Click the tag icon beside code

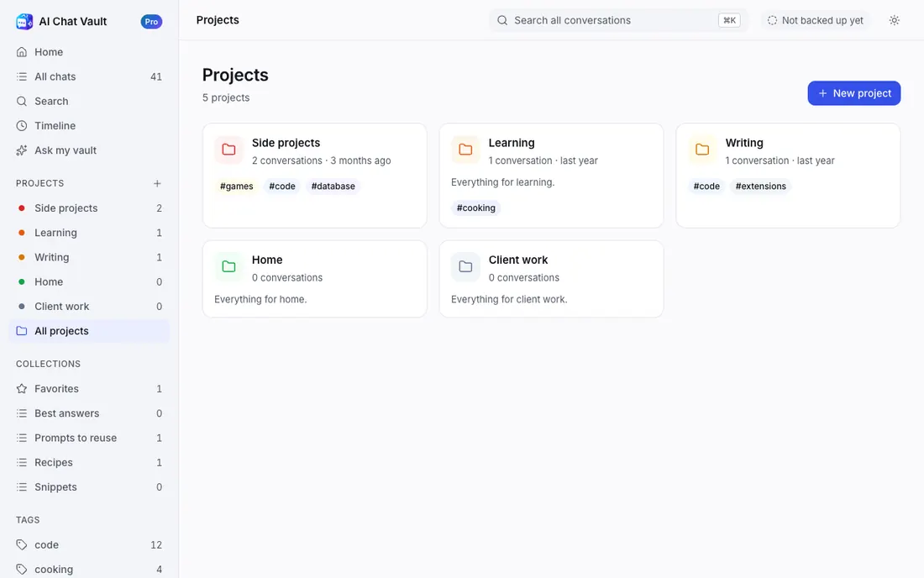[x=22, y=545]
